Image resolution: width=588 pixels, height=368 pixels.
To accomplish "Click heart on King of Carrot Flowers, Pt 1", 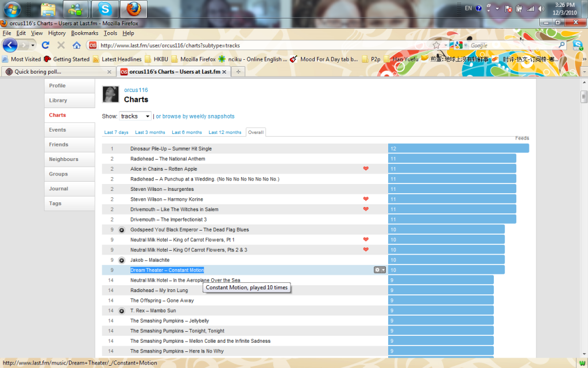I will (x=366, y=240).
